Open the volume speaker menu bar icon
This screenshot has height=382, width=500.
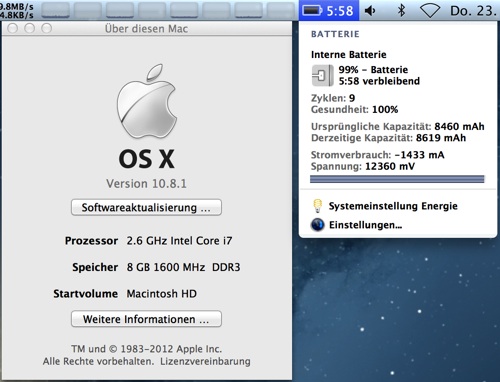[x=370, y=11]
